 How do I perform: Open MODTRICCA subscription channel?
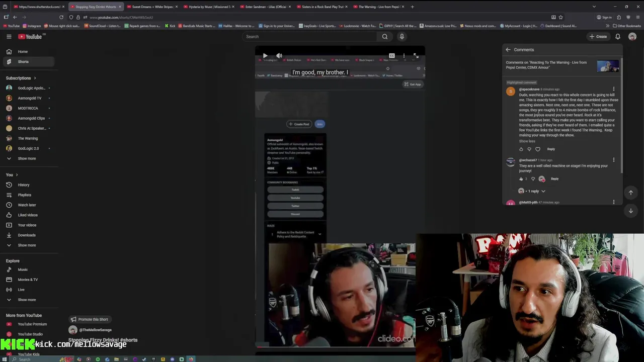tap(29, 108)
